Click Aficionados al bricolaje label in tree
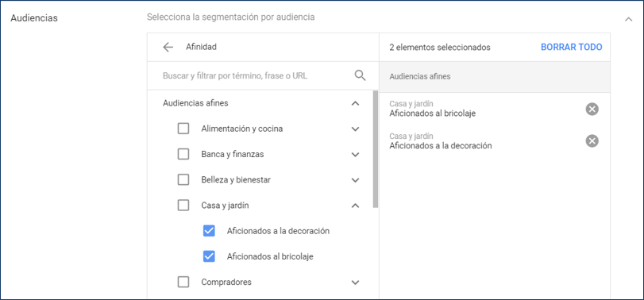 coord(270,257)
